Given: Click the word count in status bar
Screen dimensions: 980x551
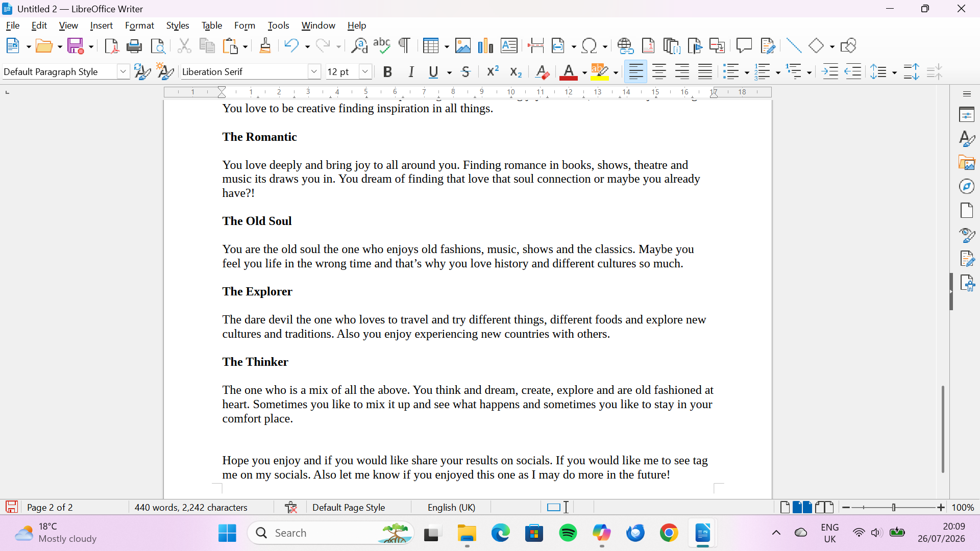Looking at the screenshot, I should 191,508.
